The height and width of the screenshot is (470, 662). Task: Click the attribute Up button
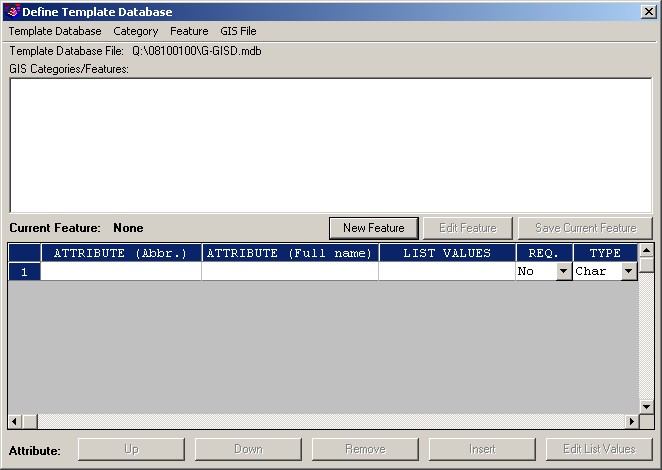click(131, 449)
